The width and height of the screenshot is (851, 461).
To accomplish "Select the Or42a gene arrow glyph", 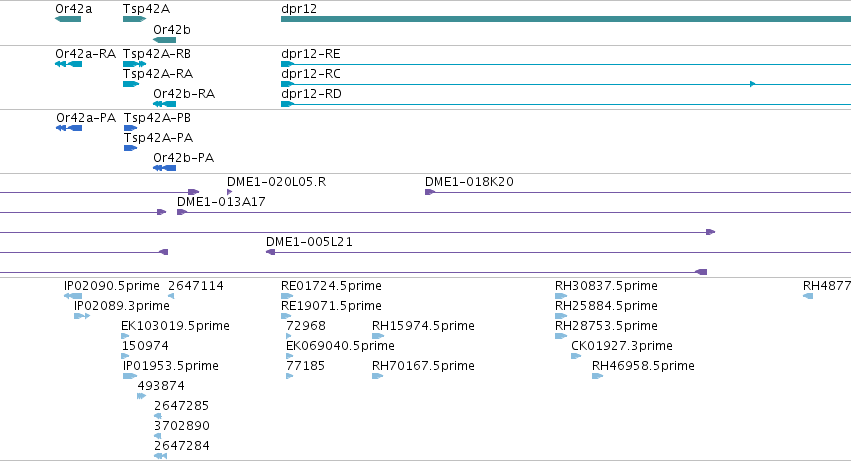I will pyautogui.click(x=68, y=20).
